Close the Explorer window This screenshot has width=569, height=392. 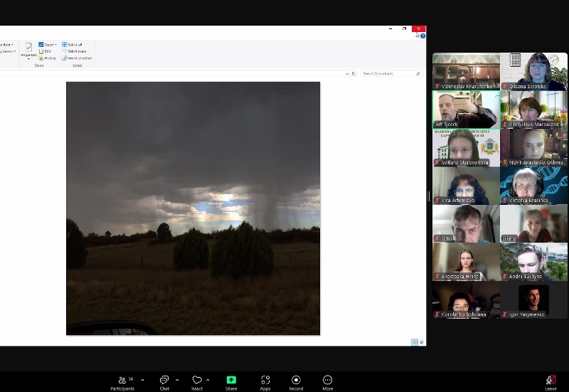(x=418, y=28)
